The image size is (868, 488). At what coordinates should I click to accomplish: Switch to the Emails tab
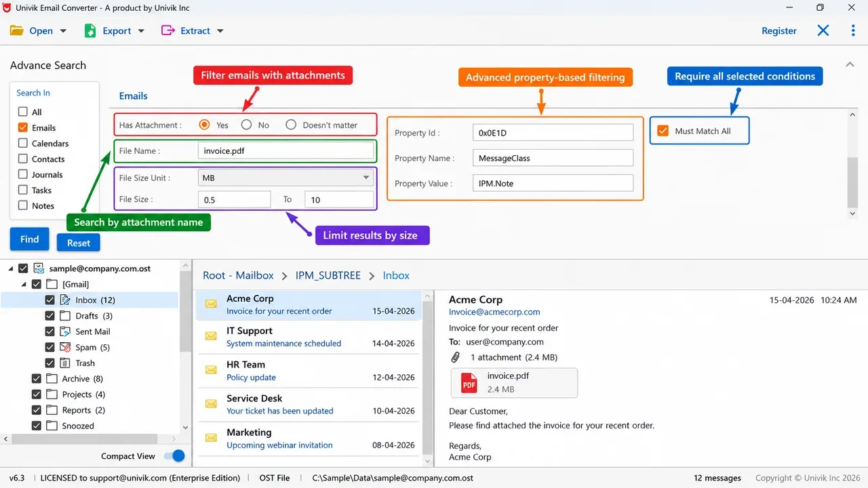(134, 96)
